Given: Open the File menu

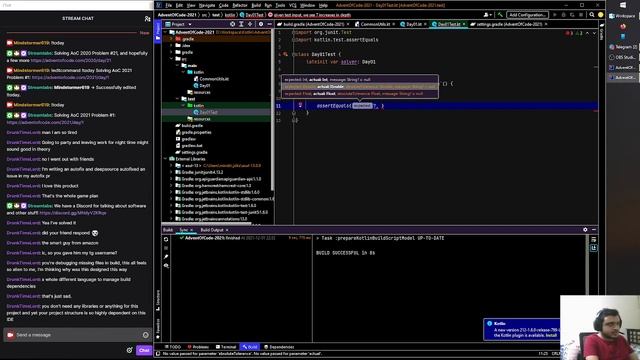Looking at the screenshot, I should (x=169, y=5).
